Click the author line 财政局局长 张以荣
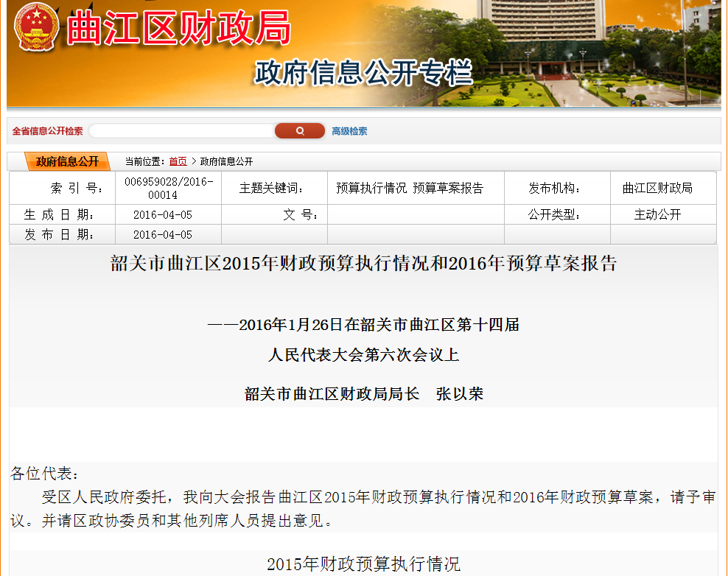 point(363,394)
